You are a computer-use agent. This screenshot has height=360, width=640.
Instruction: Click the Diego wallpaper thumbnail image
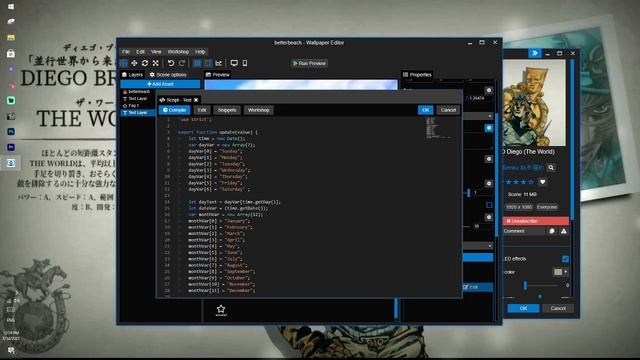point(534,103)
